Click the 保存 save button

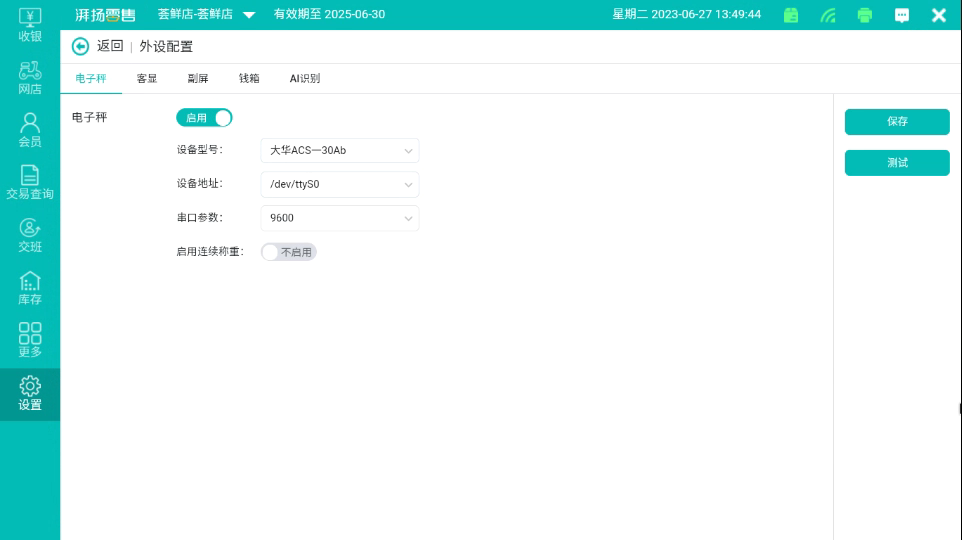(x=897, y=122)
